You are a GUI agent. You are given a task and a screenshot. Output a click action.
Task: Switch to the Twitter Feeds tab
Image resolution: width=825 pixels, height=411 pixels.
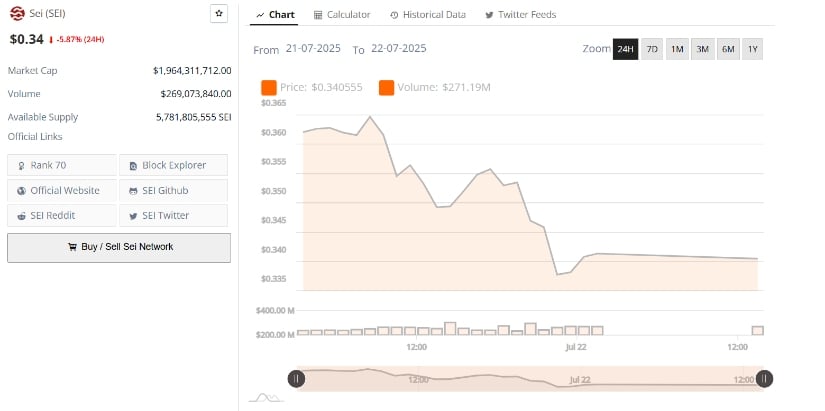(x=520, y=15)
